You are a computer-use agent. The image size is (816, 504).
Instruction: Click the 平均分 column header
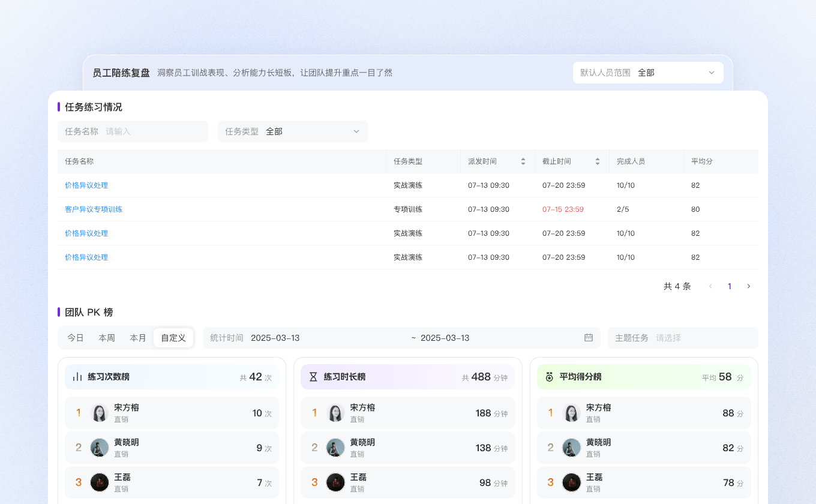point(702,161)
